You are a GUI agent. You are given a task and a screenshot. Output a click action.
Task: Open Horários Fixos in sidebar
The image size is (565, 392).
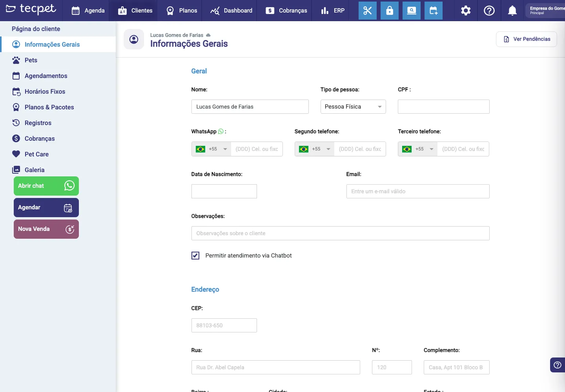tap(58, 91)
